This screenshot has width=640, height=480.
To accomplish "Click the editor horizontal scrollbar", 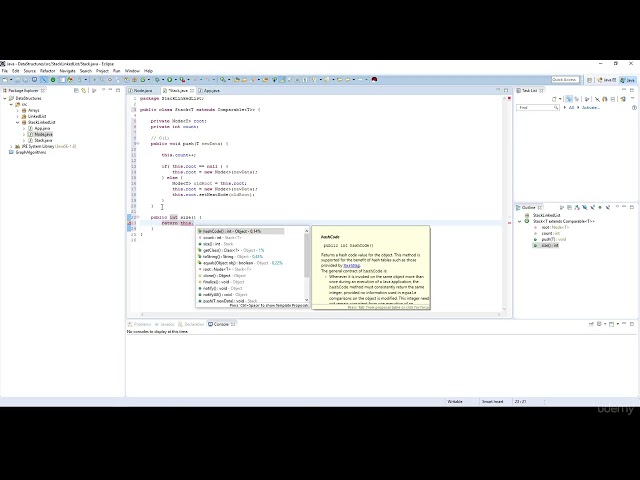I will click(320, 314).
